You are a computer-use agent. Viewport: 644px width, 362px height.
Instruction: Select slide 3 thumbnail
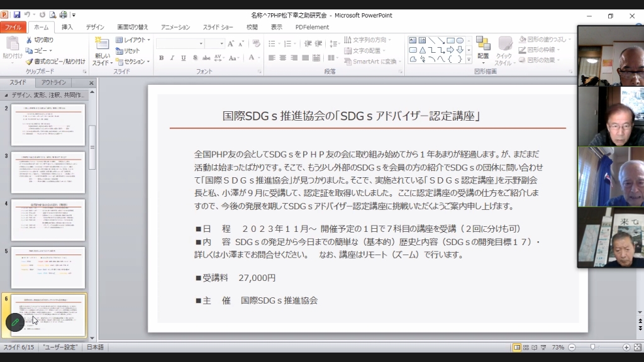48,172
